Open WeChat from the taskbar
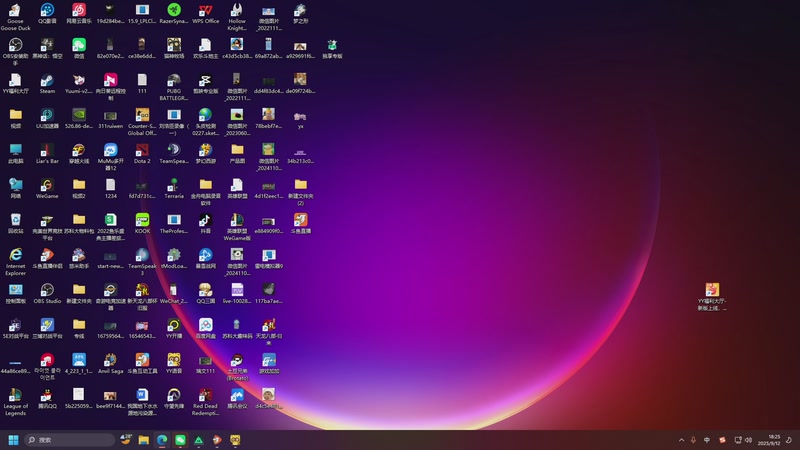Viewport: 800px width, 450px height. pyautogui.click(x=180, y=440)
